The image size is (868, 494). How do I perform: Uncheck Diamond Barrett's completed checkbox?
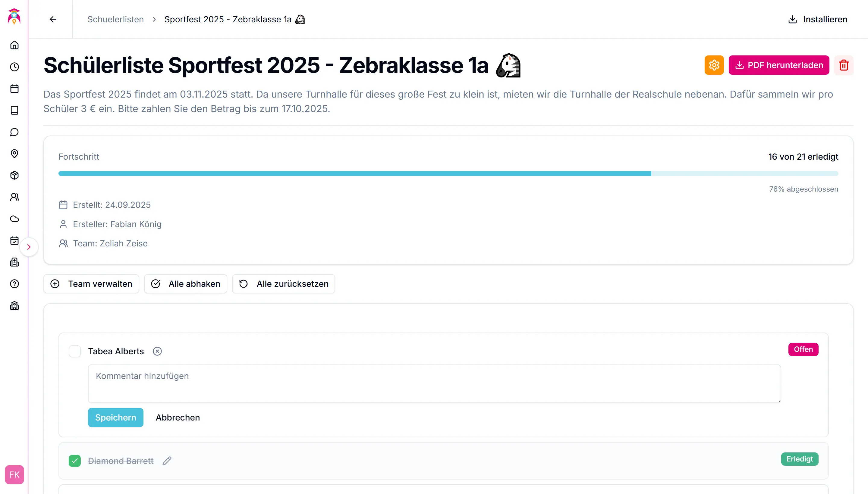click(75, 461)
